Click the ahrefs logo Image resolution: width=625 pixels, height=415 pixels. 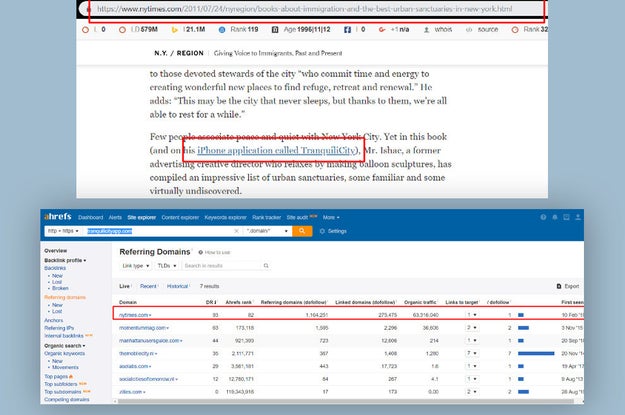(58, 216)
